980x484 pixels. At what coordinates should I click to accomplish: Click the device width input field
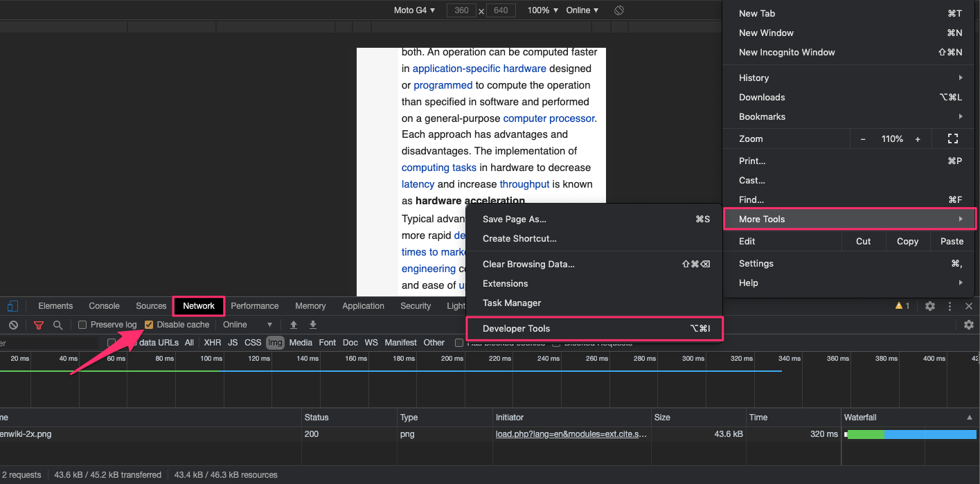[x=461, y=10]
